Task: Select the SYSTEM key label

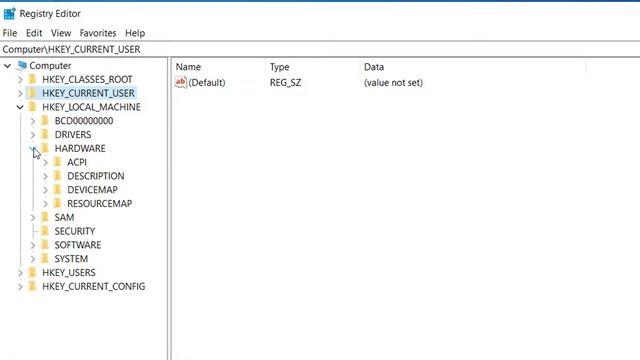Action: [71, 259]
